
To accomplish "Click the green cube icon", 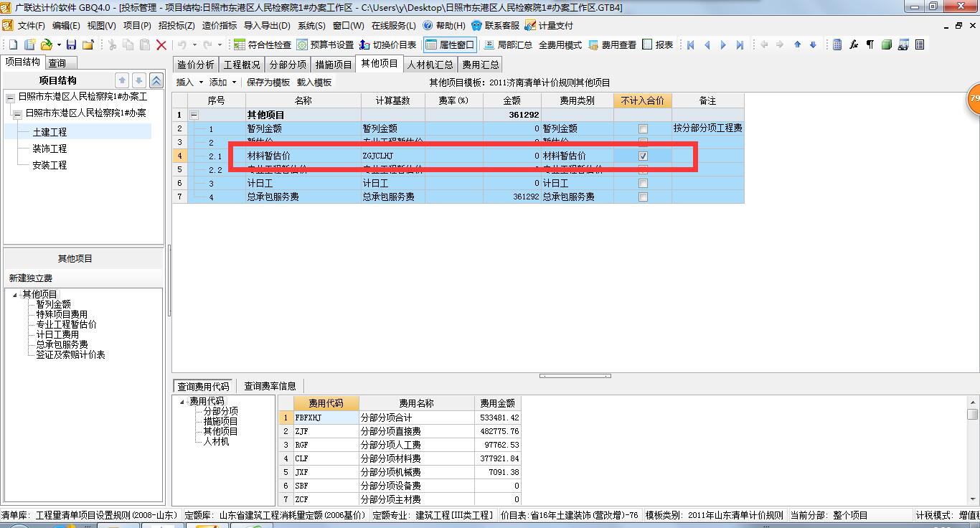I will [887, 44].
